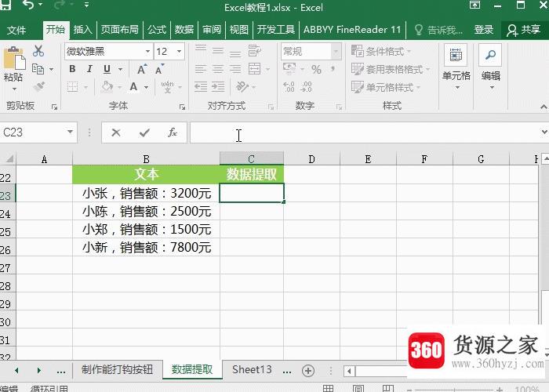Click the accounting currency format icon
Viewport: 549px width, 392px height.
click(289, 69)
